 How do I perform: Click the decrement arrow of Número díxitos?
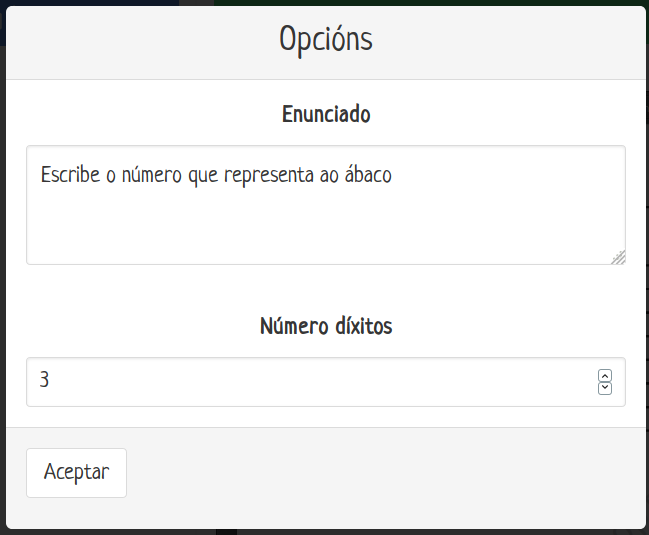(604, 388)
